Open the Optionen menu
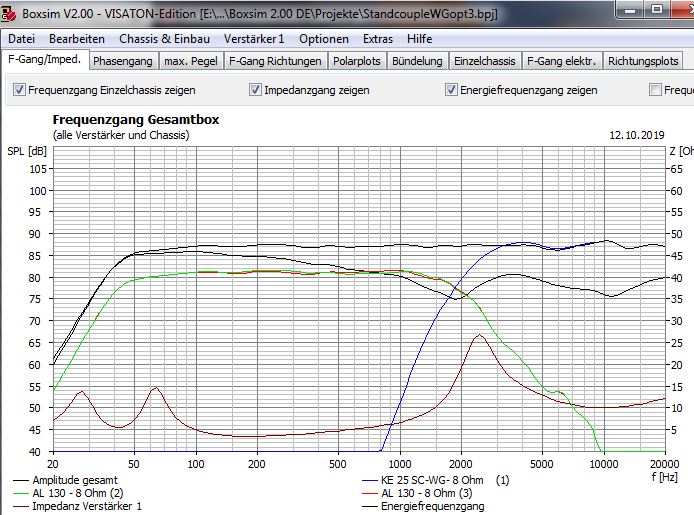This screenshot has width=694, height=515. [324, 39]
